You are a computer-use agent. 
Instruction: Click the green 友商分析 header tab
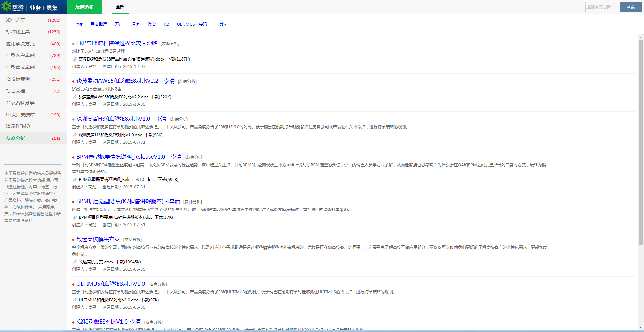coord(85,7)
